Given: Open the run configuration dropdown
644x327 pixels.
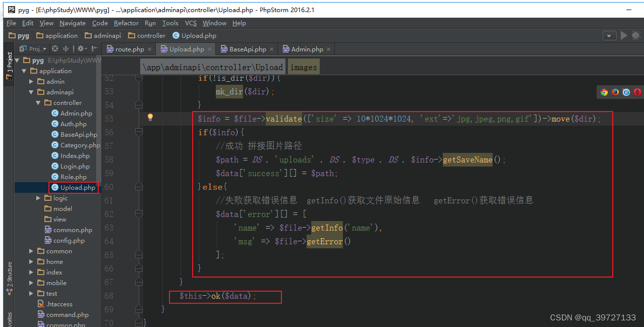Looking at the screenshot, I should [x=610, y=36].
